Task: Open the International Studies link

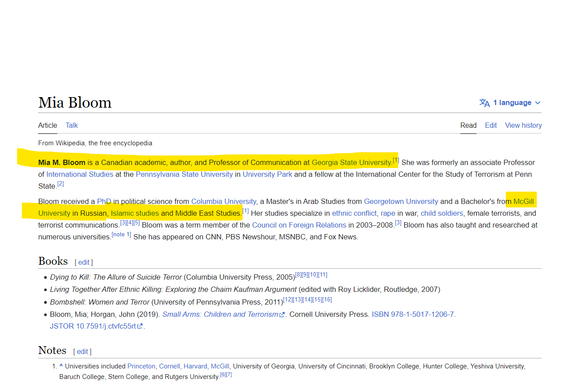Action: click(x=80, y=174)
